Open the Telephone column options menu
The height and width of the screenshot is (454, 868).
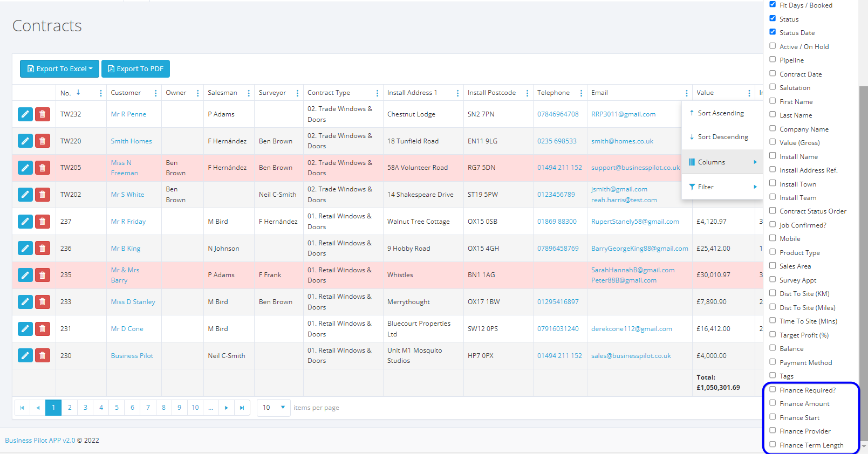coord(581,93)
